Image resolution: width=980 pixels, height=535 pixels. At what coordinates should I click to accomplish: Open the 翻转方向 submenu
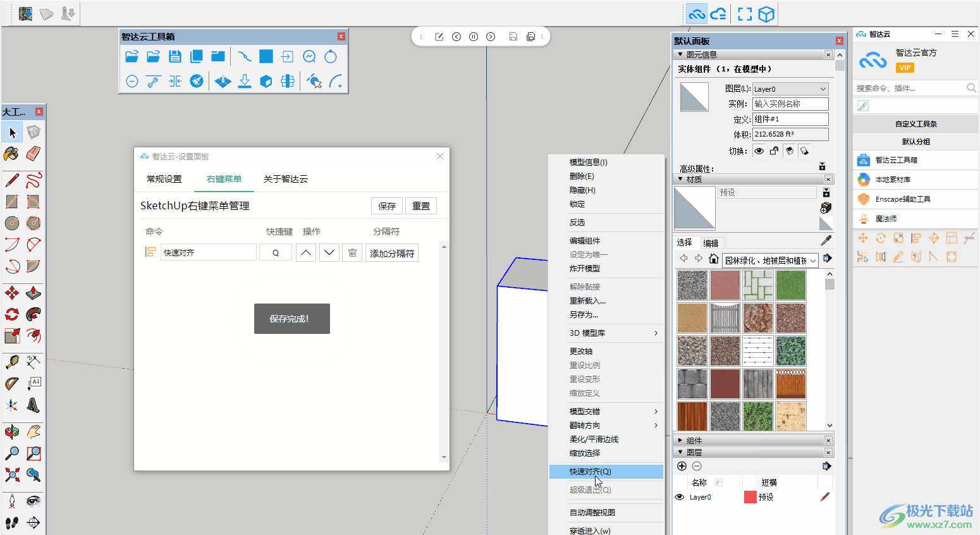point(606,425)
